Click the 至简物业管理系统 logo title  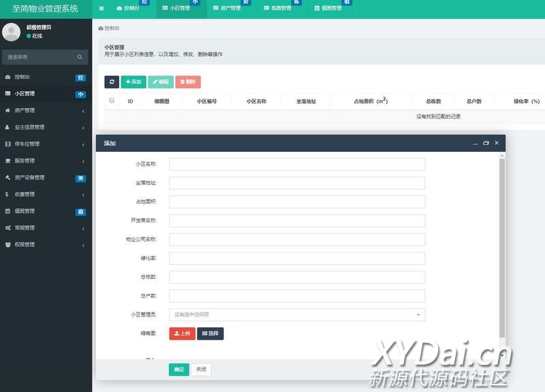click(x=45, y=9)
